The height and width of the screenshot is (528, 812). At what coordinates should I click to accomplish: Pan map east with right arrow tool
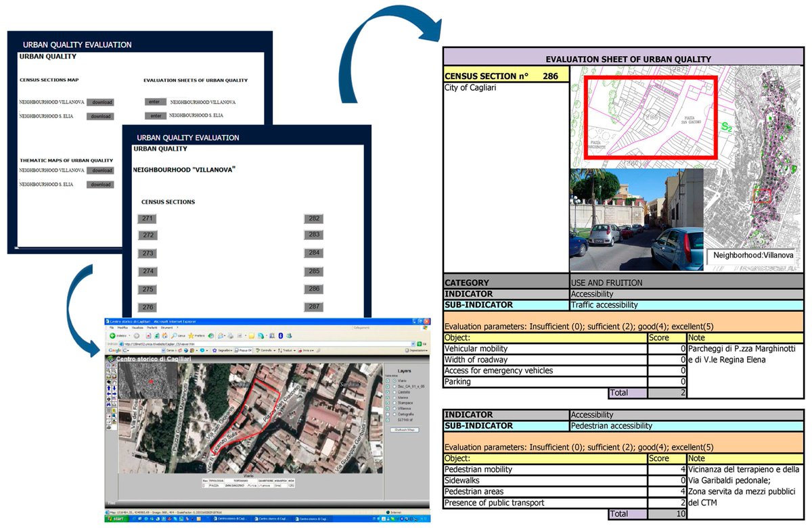coord(114,394)
